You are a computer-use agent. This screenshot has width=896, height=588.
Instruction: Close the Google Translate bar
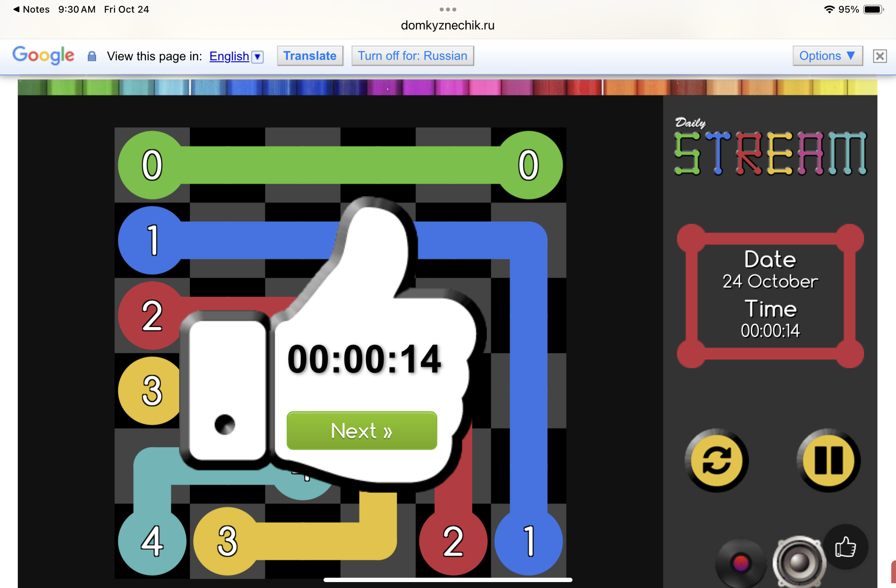click(x=879, y=56)
